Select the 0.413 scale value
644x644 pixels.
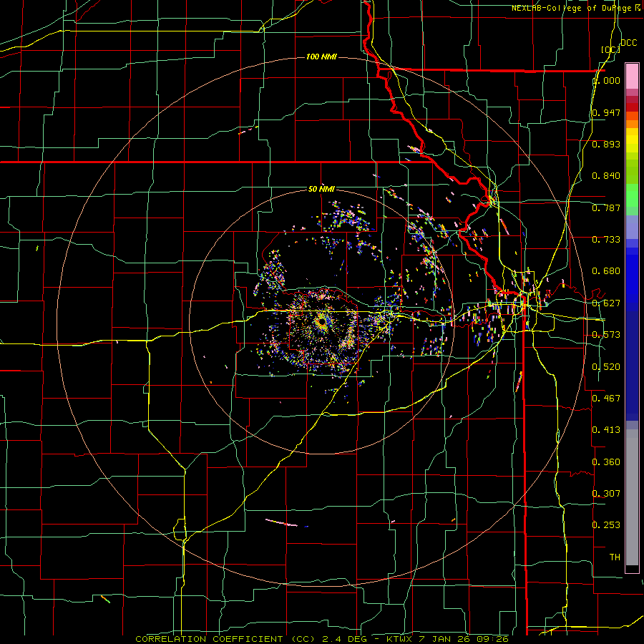click(x=606, y=430)
